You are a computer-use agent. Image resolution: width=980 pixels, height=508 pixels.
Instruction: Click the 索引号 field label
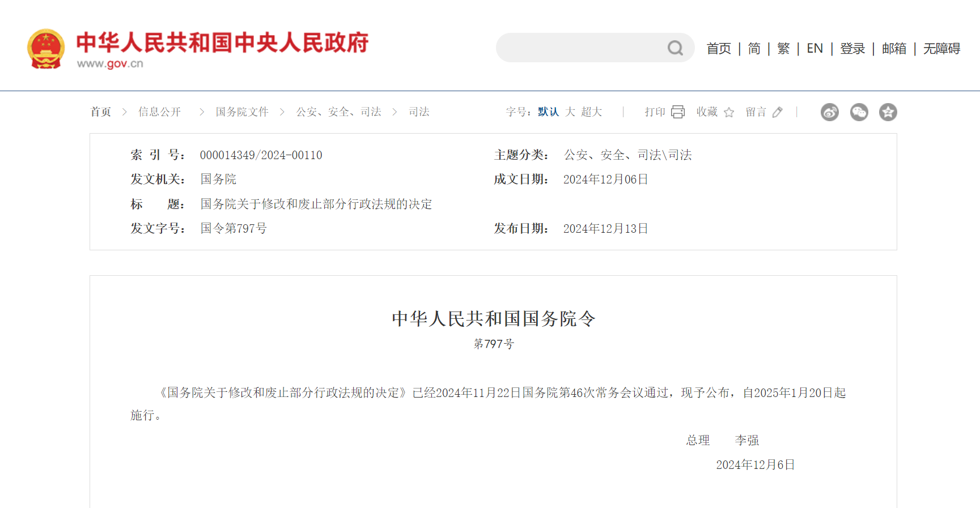pos(158,155)
